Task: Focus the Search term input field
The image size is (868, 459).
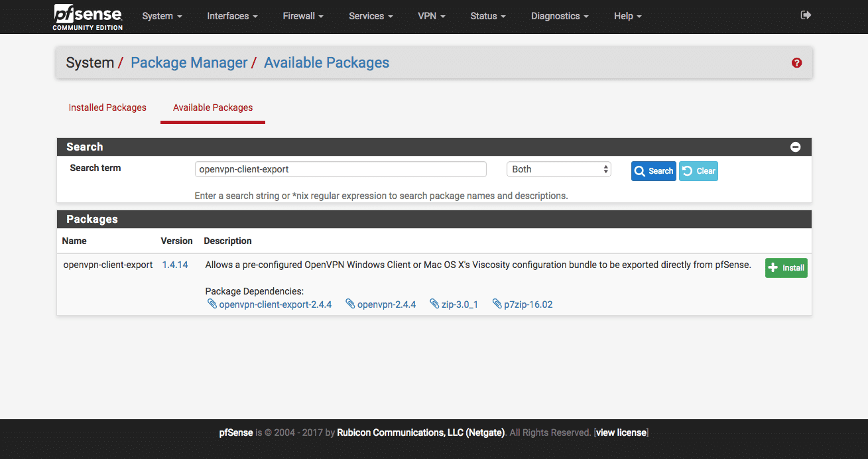Action: (x=340, y=169)
